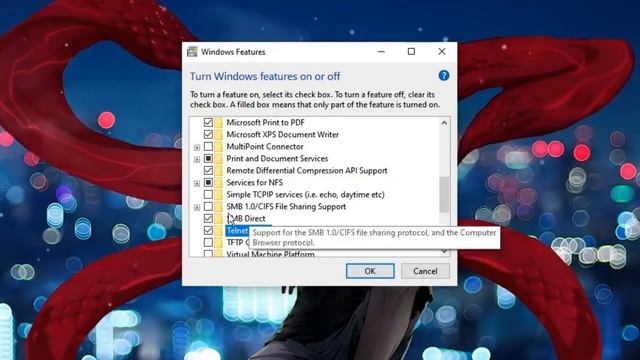Image resolution: width=640 pixels, height=360 pixels.
Task: Uncheck the SMB Direct checkbox
Action: 208,218
